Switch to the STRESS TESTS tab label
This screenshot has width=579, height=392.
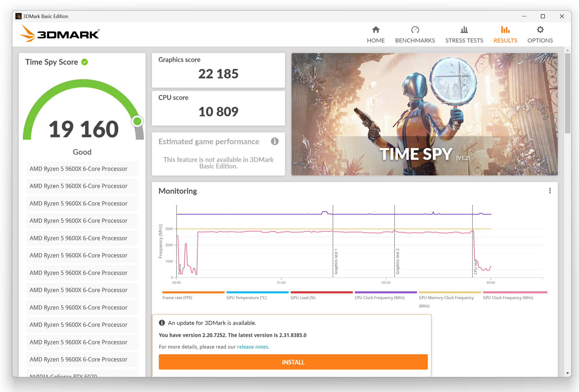[464, 41]
